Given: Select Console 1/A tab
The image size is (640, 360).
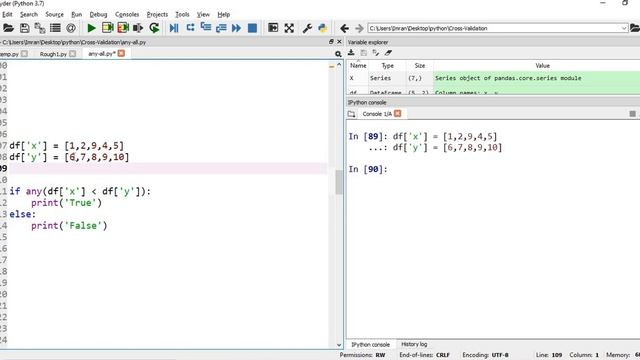Looking at the screenshot, I should coord(377,114).
